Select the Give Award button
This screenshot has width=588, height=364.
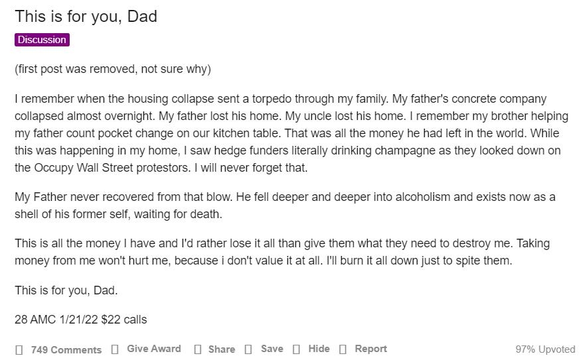pyautogui.click(x=154, y=349)
